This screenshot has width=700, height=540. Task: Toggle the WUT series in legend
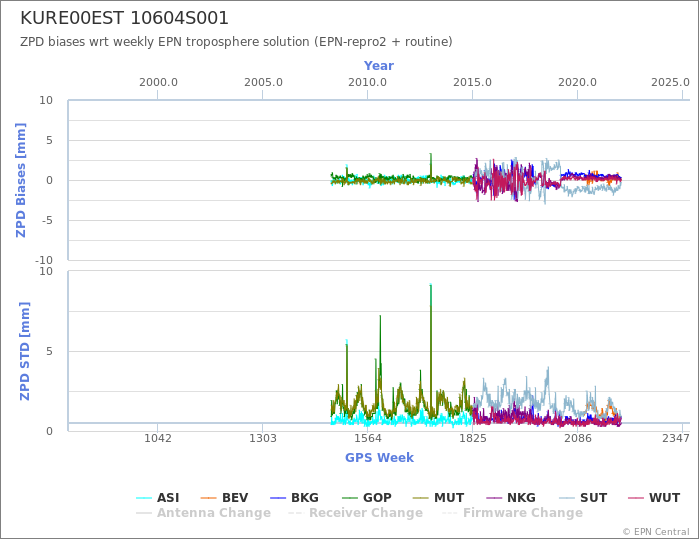pyautogui.click(x=654, y=498)
